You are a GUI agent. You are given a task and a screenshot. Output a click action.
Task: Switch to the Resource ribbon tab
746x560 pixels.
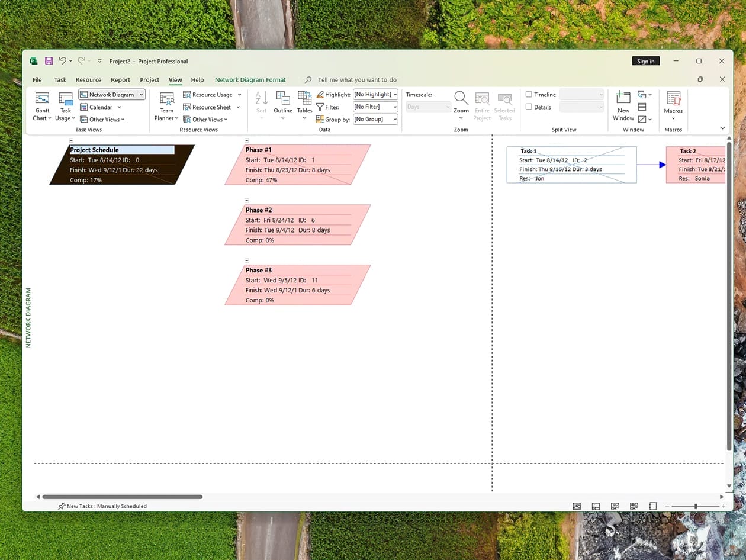click(88, 80)
